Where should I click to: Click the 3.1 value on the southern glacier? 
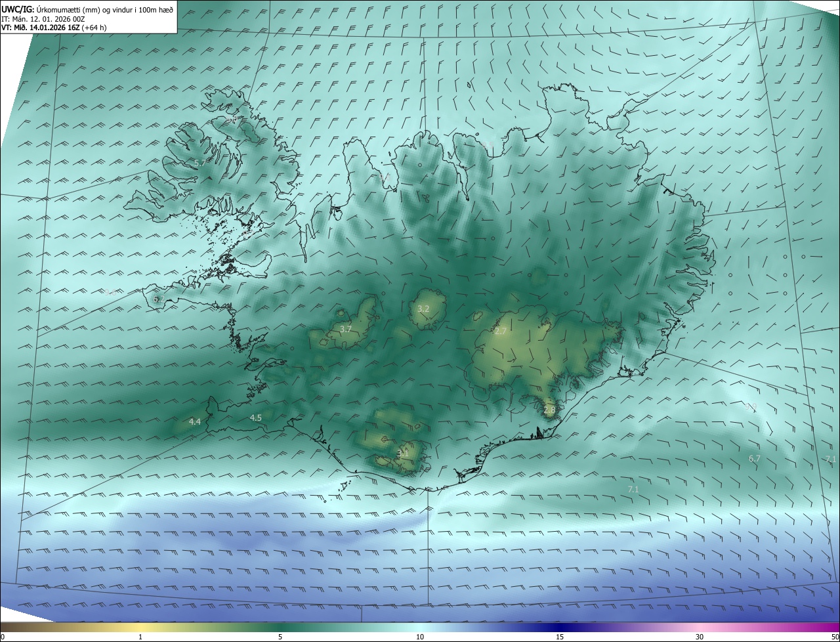403,453
